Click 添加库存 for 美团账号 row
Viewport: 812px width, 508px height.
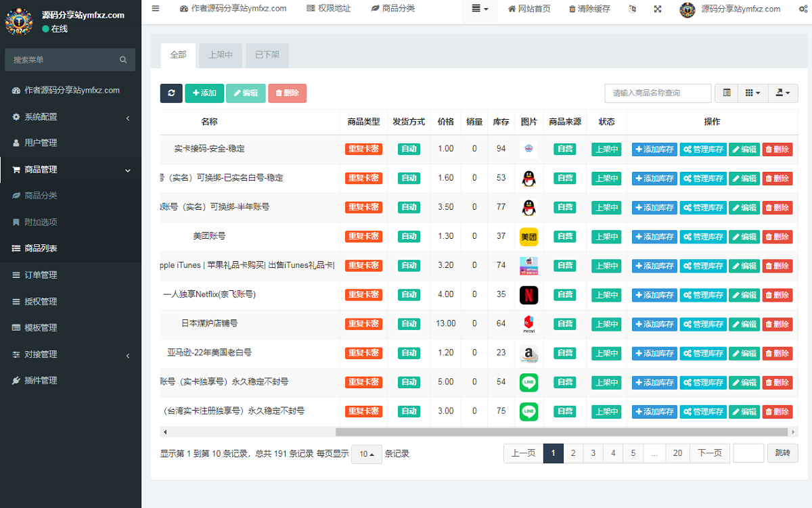pyautogui.click(x=654, y=237)
